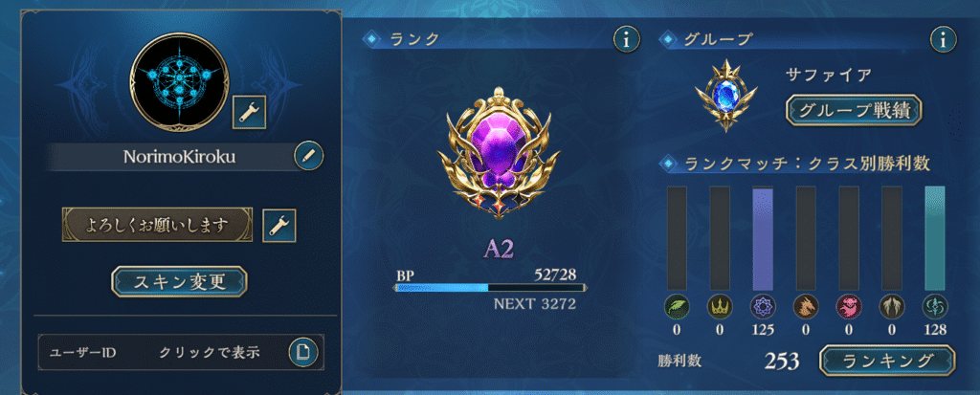The width and height of the screenshot is (980, 395).
Task: Click the BP progress bar
Action: click(x=490, y=288)
